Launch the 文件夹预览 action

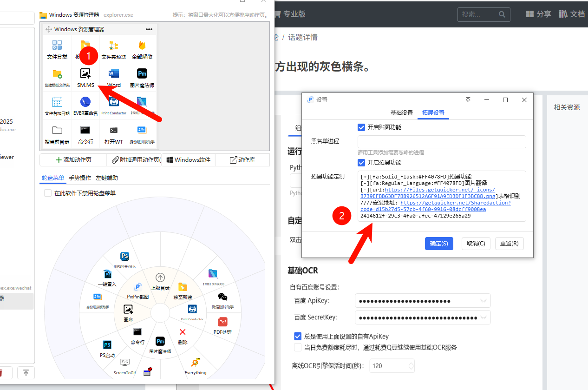coord(114,50)
